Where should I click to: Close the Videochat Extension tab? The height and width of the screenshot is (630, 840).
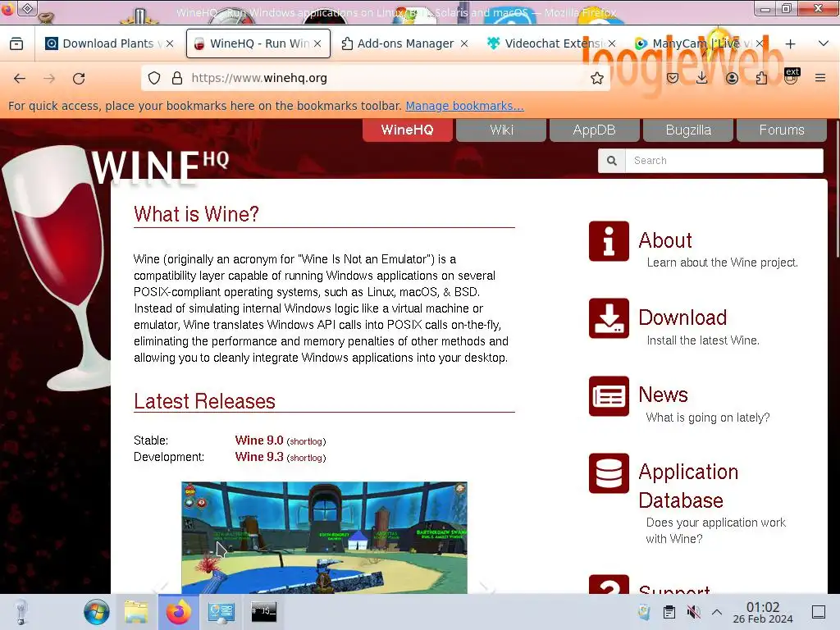(612, 43)
